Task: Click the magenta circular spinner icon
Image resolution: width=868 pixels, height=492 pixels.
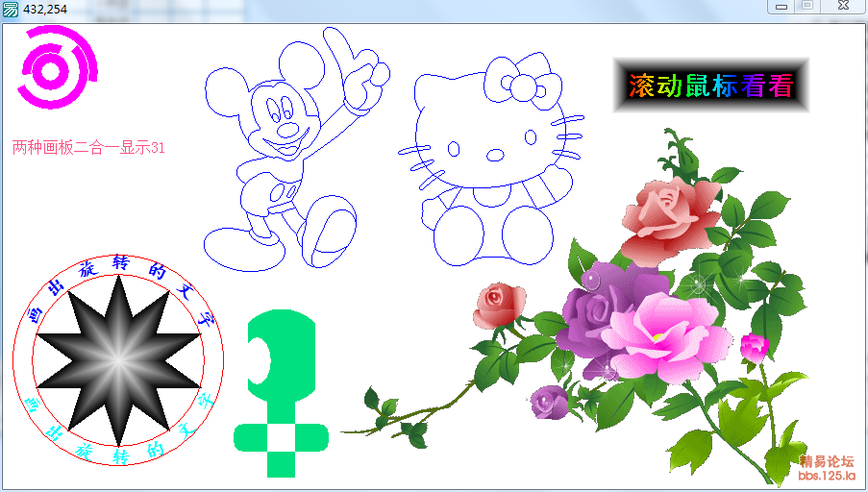Action: point(57,67)
